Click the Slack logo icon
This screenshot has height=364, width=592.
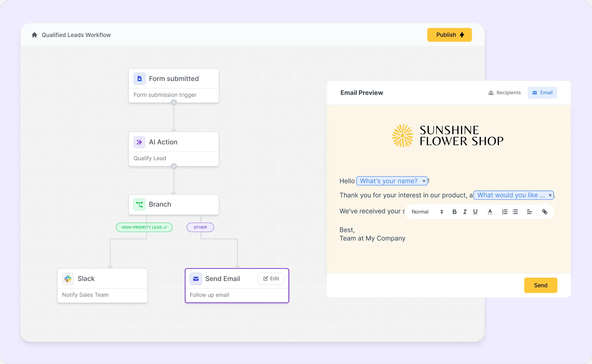(x=68, y=279)
